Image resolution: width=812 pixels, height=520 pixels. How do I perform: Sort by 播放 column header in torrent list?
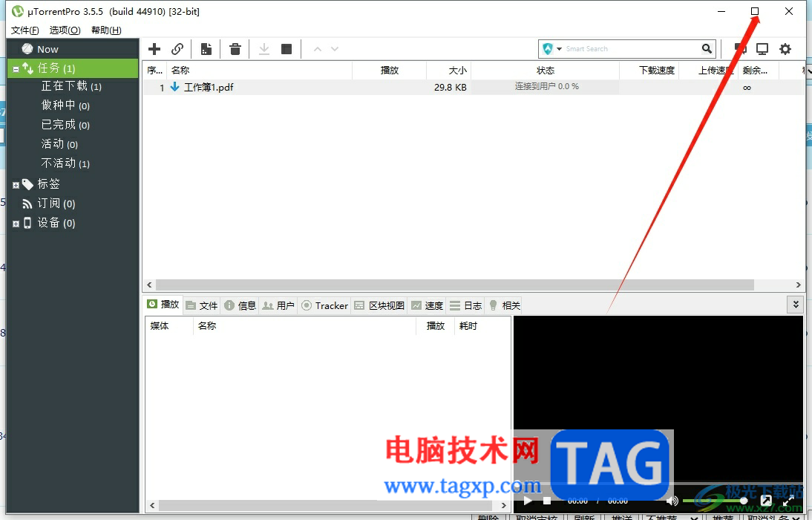390,70
